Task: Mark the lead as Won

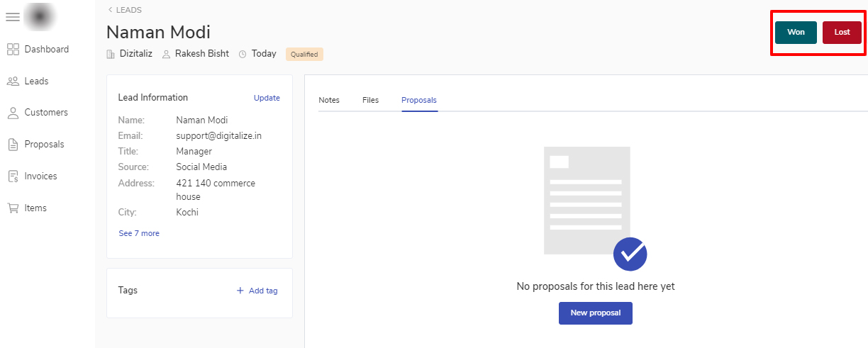Action: [x=796, y=33]
